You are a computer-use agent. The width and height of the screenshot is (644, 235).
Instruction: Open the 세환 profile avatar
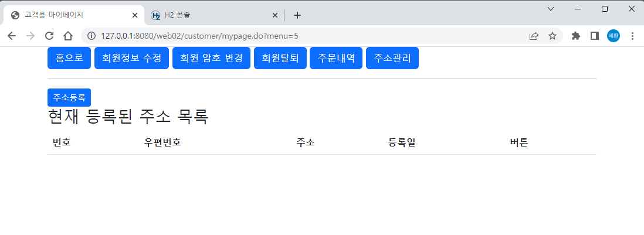click(614, 36)
